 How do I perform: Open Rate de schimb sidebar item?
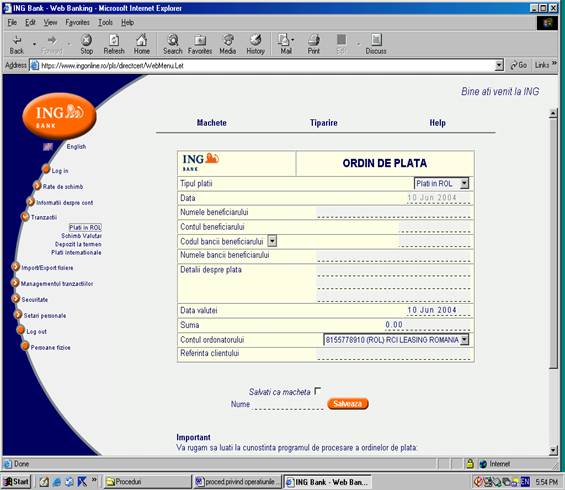[63, 187]
